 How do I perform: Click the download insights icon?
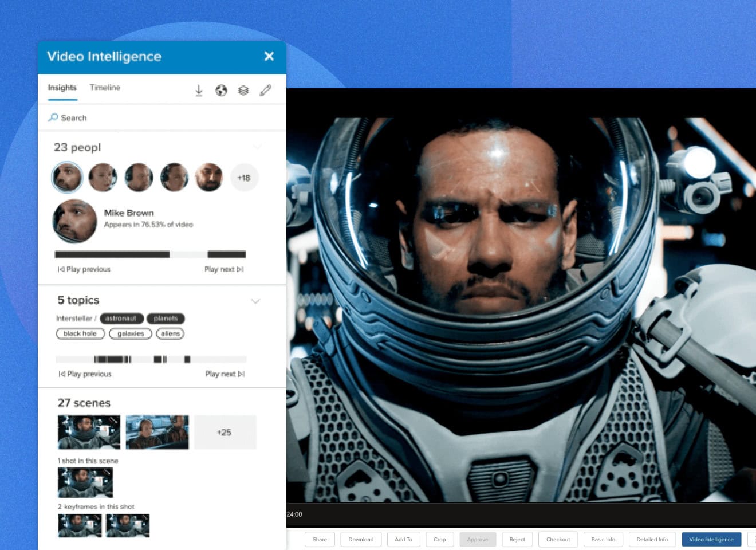[199, 90]
